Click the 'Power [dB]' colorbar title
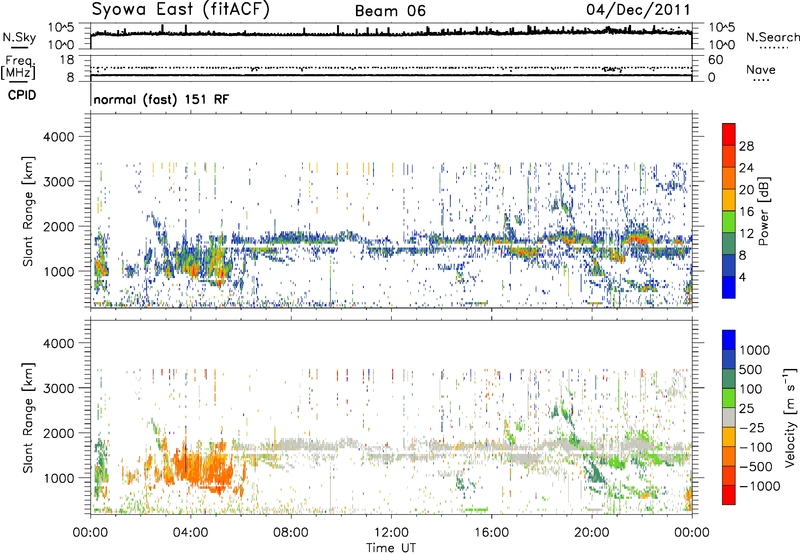The height and width of the screenshot is (554, 800). [x=763, y=211]
